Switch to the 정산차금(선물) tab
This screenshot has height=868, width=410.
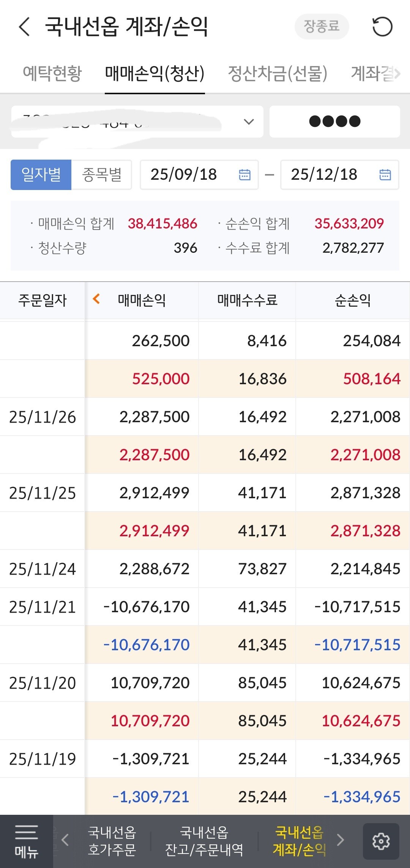pos(278,73)
